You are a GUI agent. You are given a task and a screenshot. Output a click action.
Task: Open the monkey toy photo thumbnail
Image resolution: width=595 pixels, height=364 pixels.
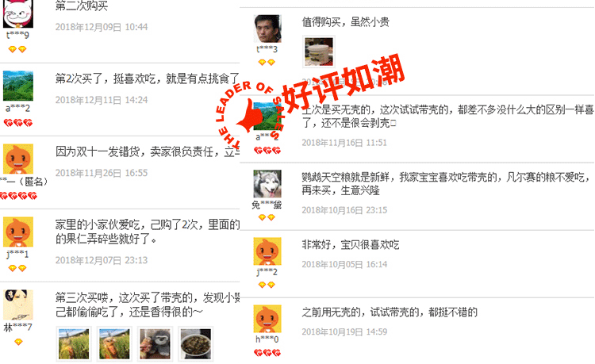pos(155,344)
